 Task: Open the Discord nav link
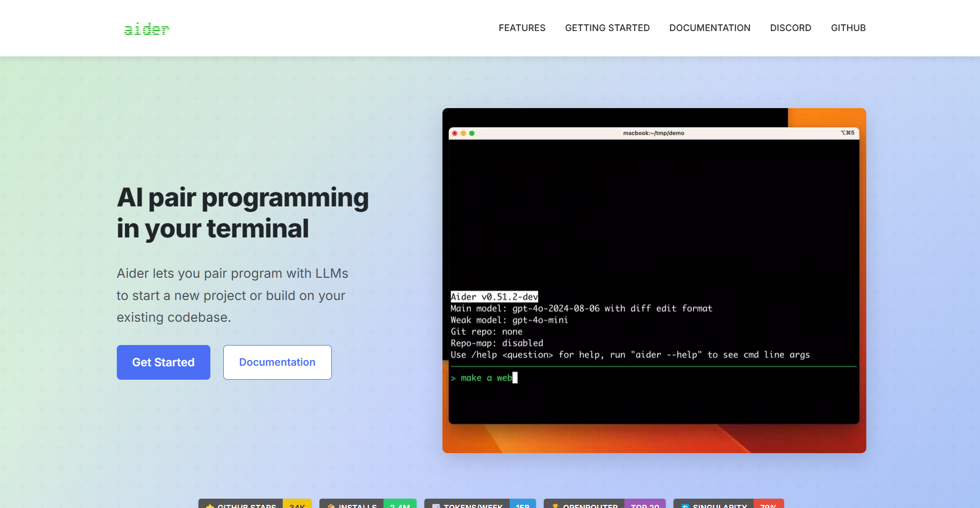click(791, 28)
